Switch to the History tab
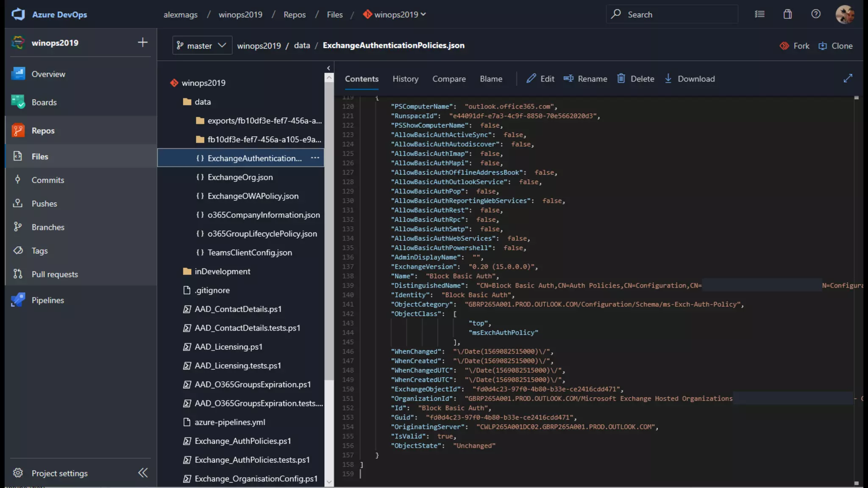This screenshot has width=868, height=488. pyautogui.click(x=405, y=79)
